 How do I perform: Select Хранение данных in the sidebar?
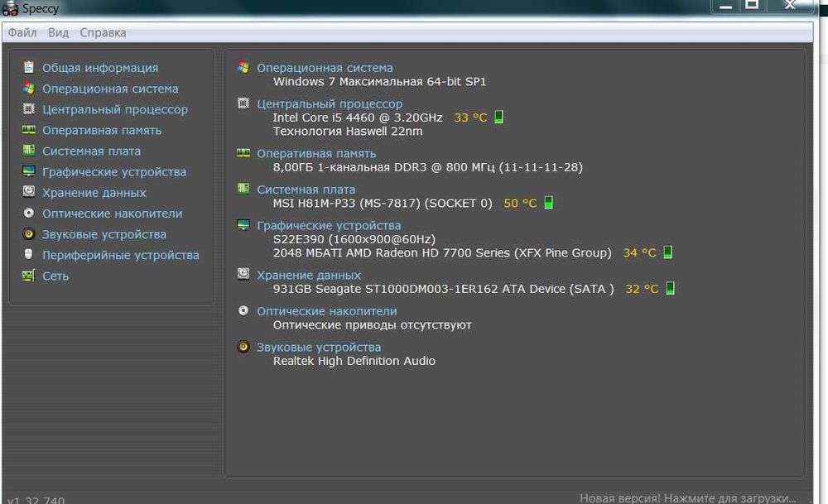(x=94, y=193)
